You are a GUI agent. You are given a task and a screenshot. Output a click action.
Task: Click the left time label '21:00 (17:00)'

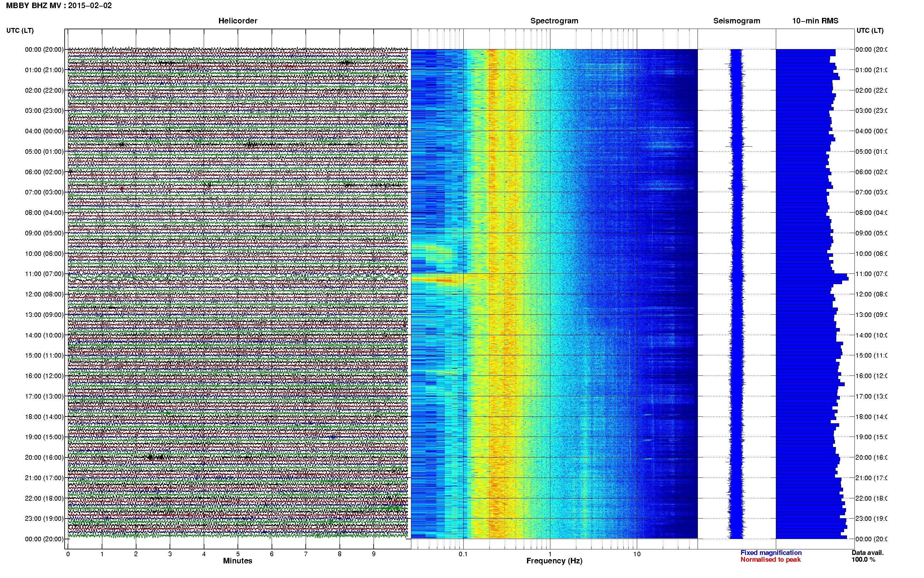(44, 478)
